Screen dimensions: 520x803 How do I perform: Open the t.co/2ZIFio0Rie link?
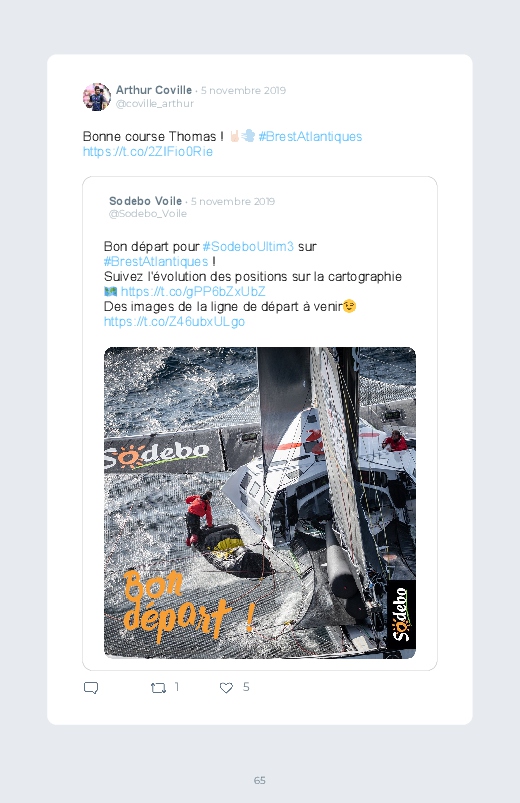[x=148, y=152]
